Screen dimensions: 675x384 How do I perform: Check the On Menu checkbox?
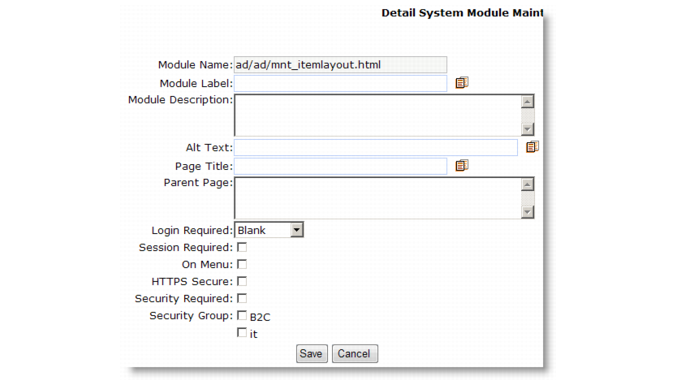[242, 264]
